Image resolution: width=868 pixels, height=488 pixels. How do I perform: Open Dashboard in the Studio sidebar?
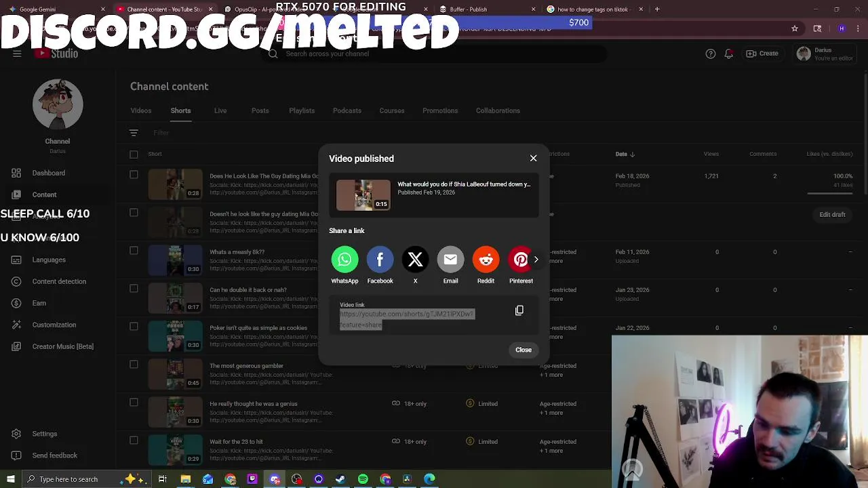(x=48, y=173)
